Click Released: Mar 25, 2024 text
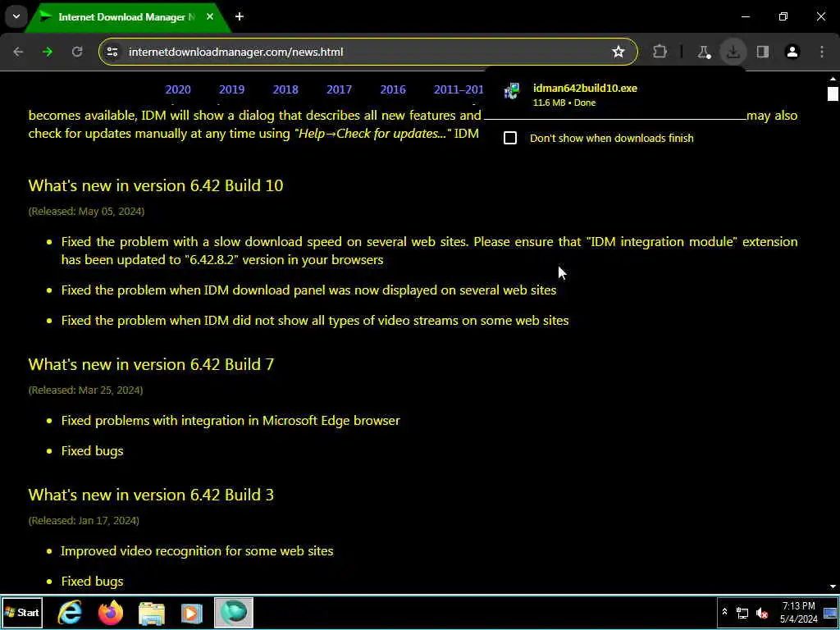The width and height of the screenshot is (840, 630). click(85, 390)
